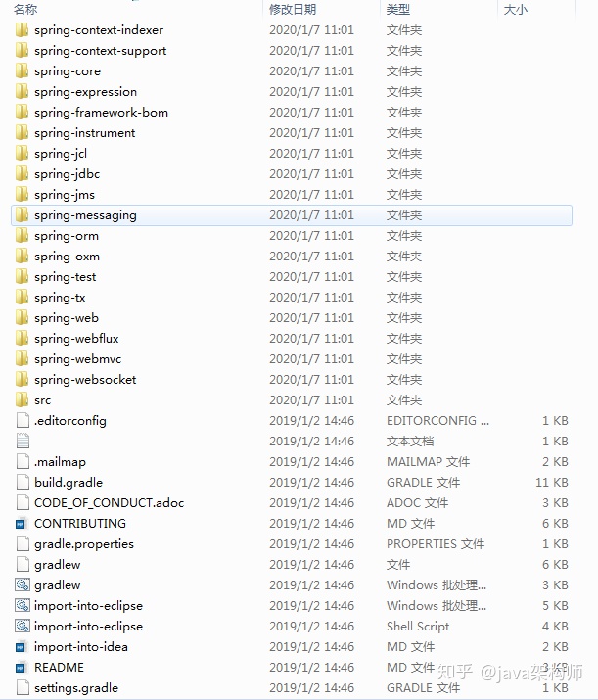598x700 pixels.
Task: Click the modified date of settings.gradle
Action: (x=311, y=687)
